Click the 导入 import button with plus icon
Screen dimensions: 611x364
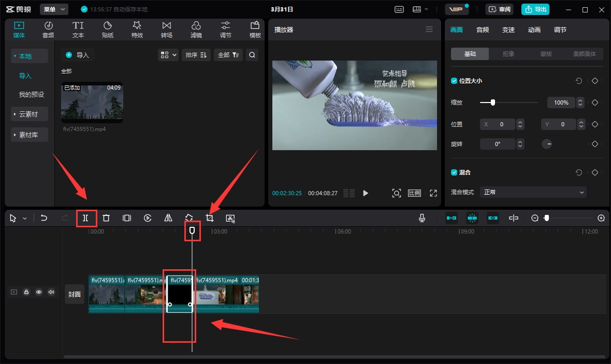click(x=78, y=55)
